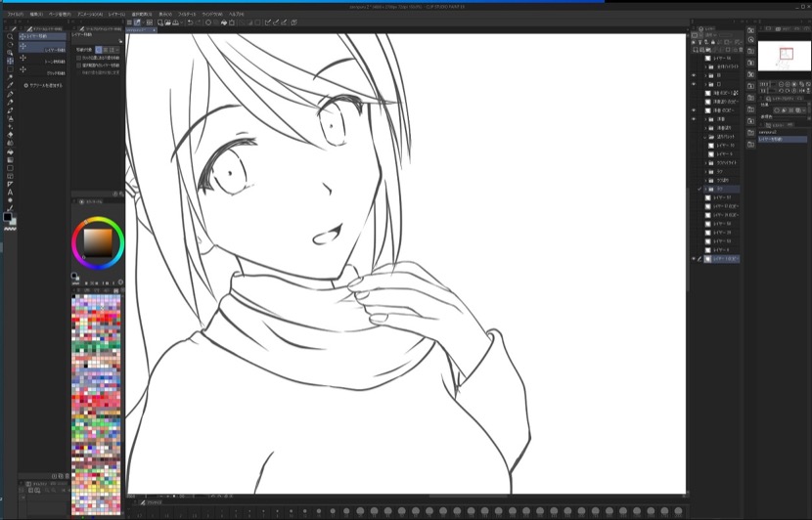Select the Gradient tool
This screenshot has height=520, width=812.
tap(10, 160)
